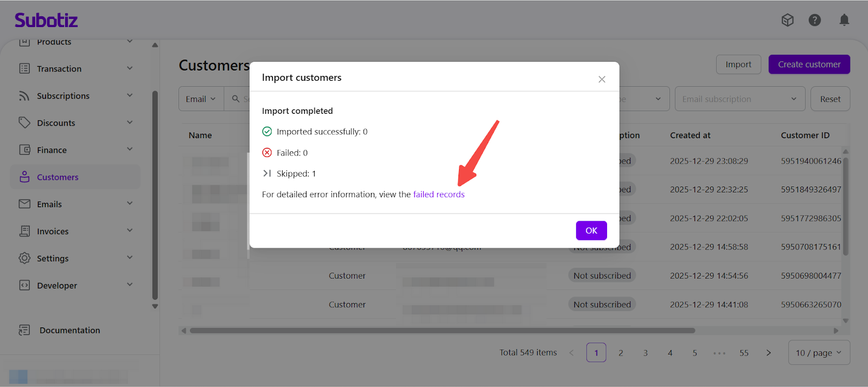Image resolution: width=868 pixels, height=387 pixels.
Task: Open Documentation in the sidebar
Action: coord(69,331)
